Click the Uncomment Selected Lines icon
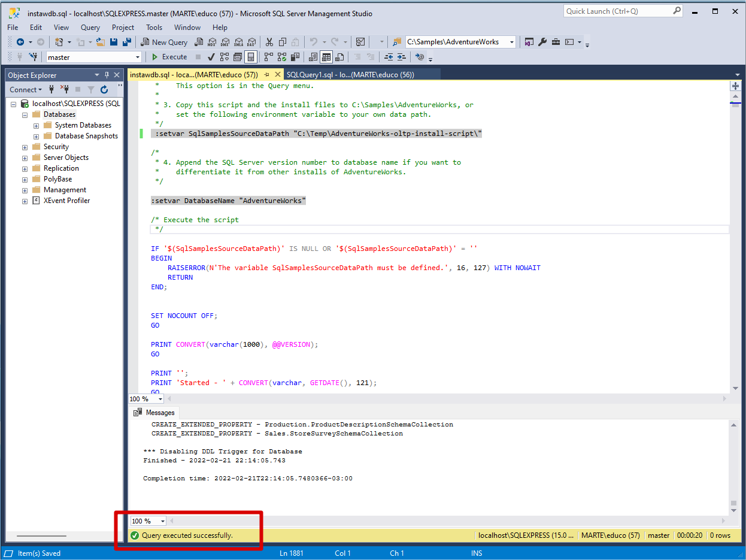This screenshot has height=560, width=746. [371, 57]
